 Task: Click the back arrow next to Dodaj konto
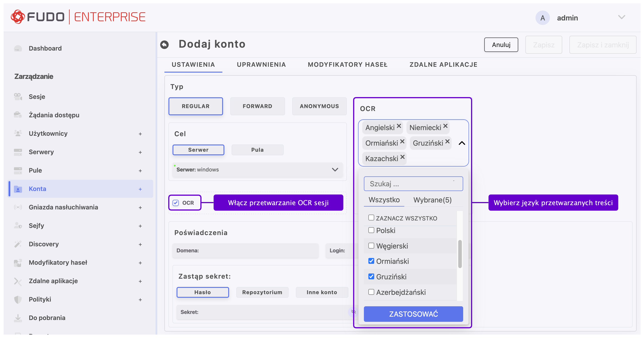(x=164, y=44)
